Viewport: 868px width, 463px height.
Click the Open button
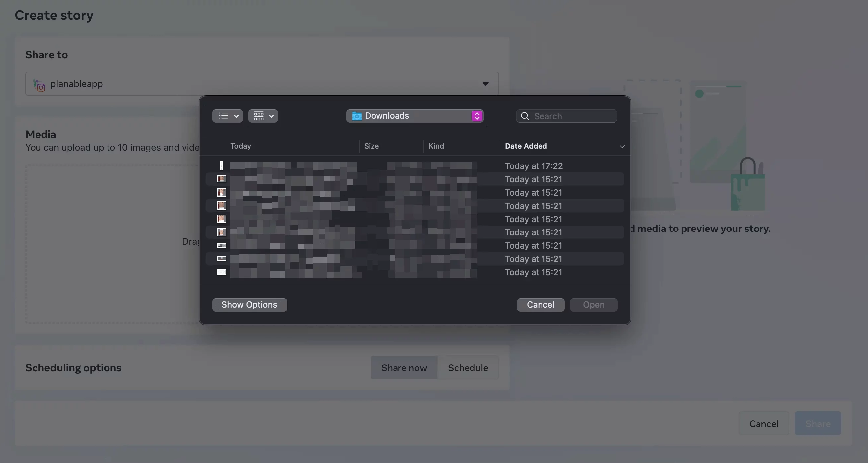(593, 305)
